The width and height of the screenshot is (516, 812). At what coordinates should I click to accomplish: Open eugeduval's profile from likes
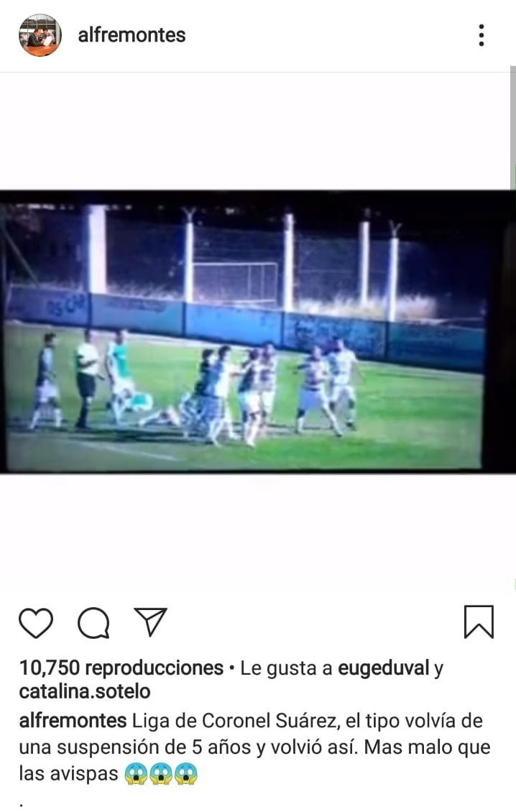click(384, 668)
